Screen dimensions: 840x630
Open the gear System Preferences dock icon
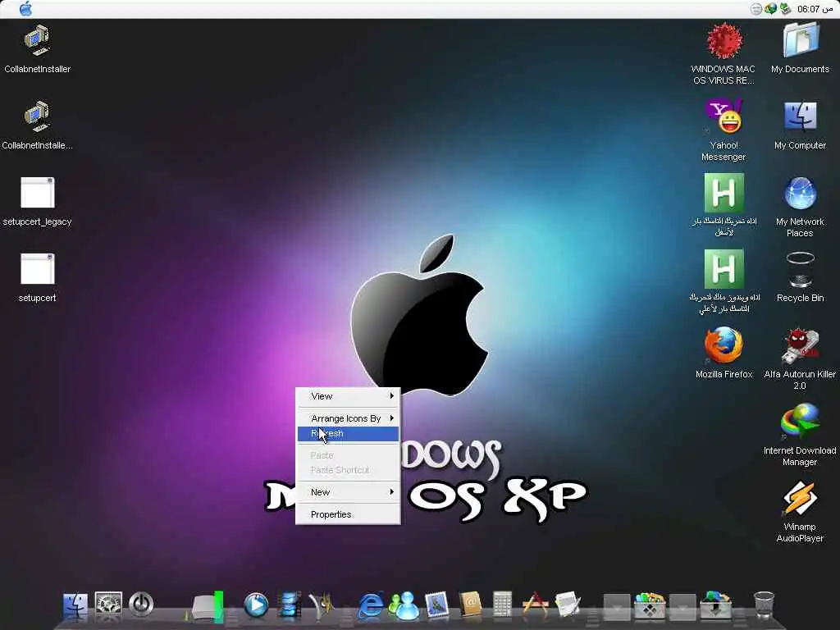(x=108, y=605)
